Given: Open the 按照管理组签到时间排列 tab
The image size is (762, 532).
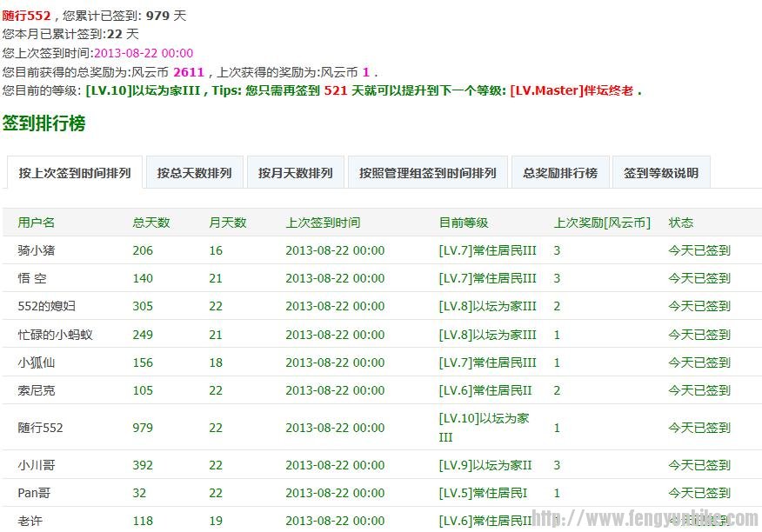Looking at the screenshot, I should coord(427,173).
